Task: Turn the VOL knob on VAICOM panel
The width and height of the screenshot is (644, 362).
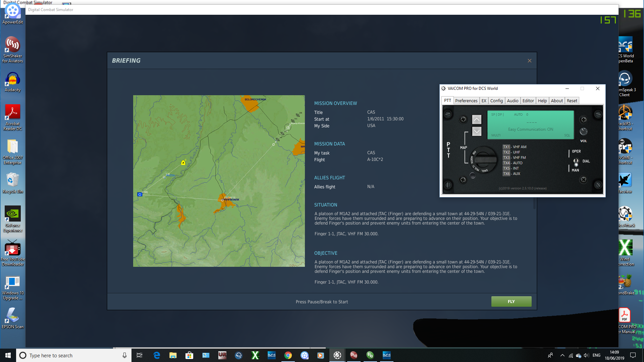Action: pos(584,131)
